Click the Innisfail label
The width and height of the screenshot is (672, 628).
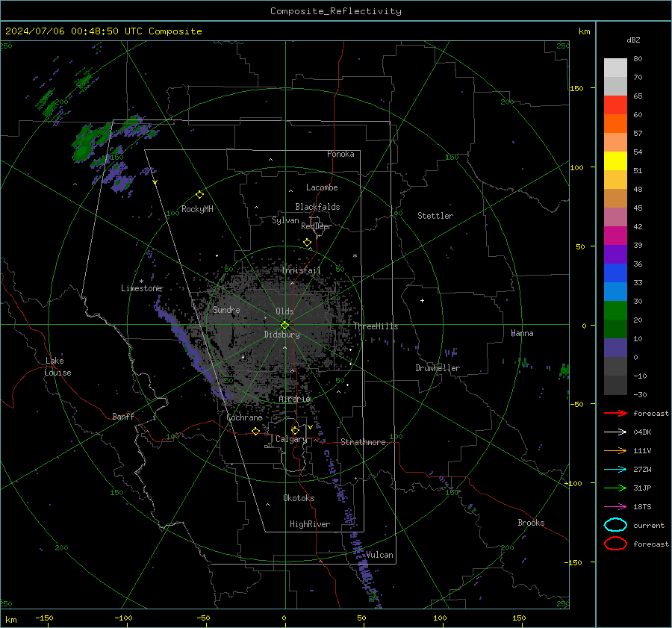[x=301, y=270]
